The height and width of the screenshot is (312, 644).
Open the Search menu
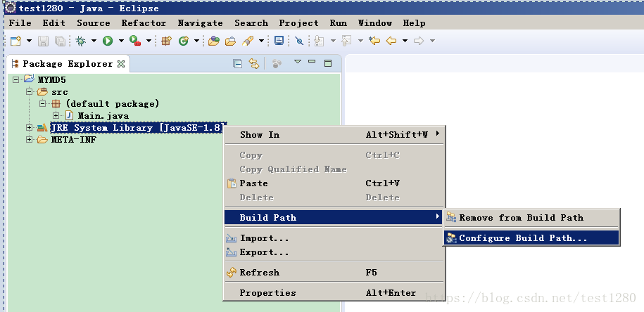point(251,23)
